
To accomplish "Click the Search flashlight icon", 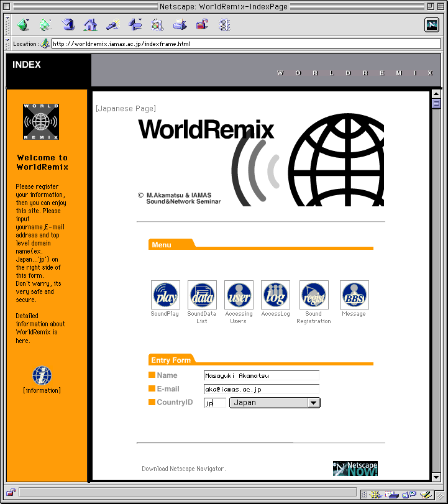I will [x=113, y=25].
